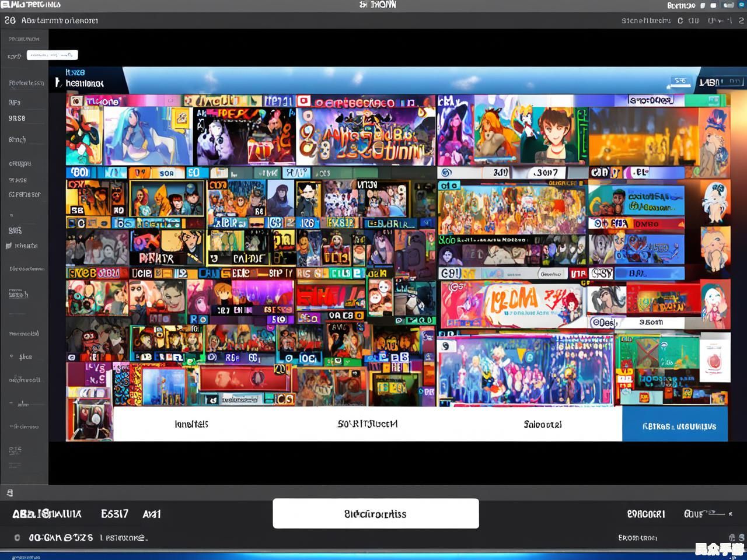Click the white input field in the left sidebar

tap(52, 55)
